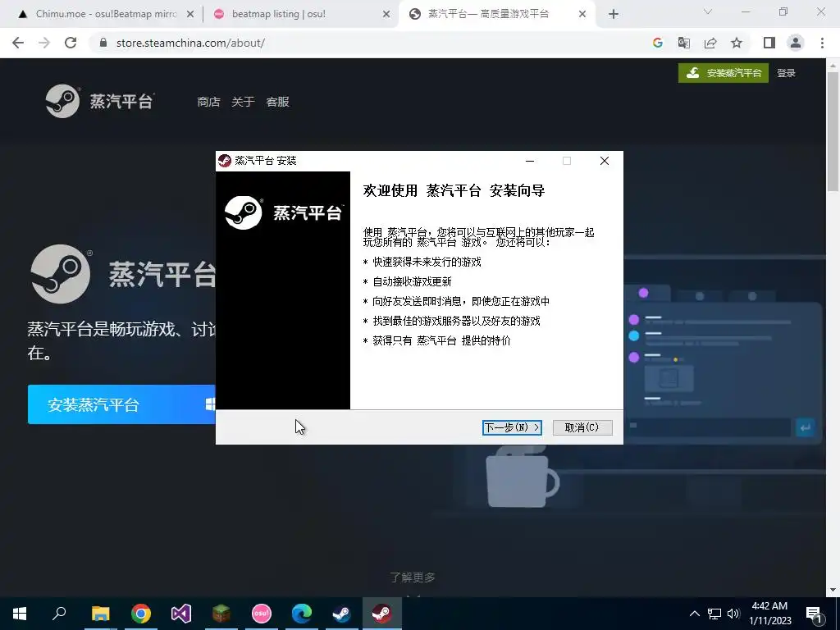
Task: Open the Windows Start menu
Action: click(20, 614)
